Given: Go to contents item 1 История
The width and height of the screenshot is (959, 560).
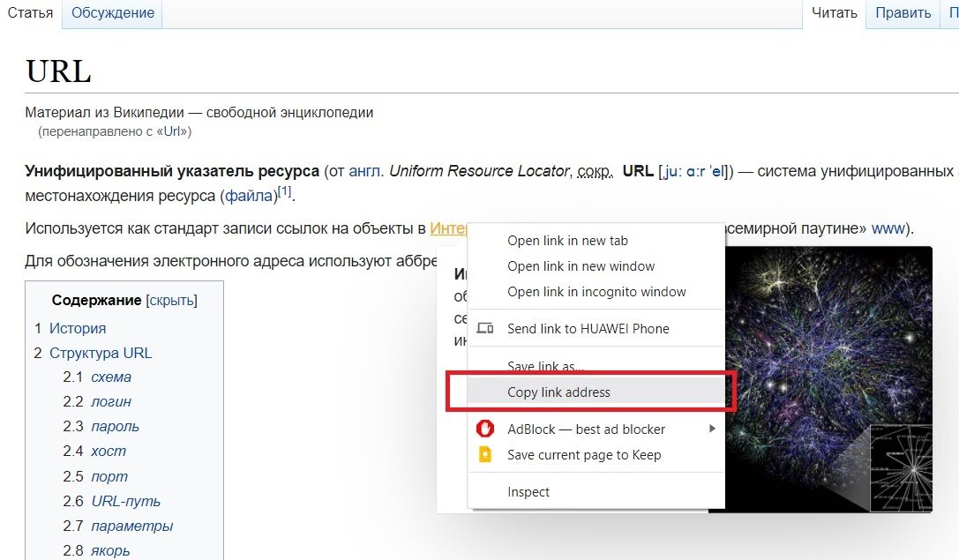Looking at the screenshot, I should [77, 328].
